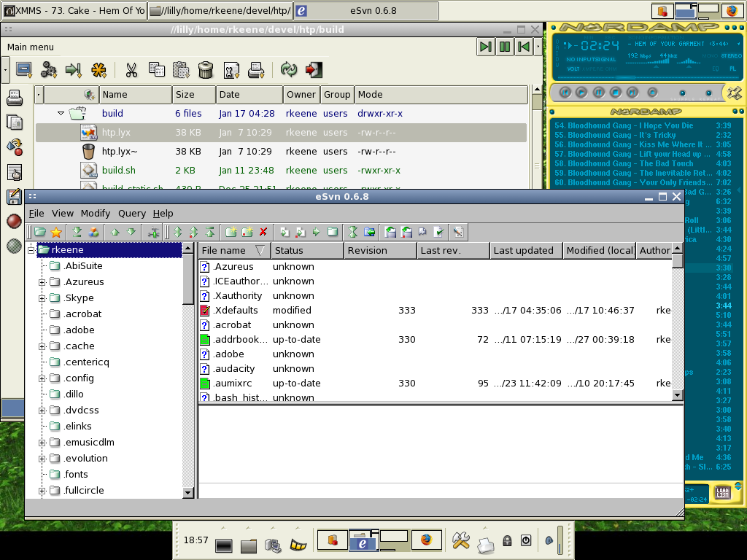
Task: Click the last toolbar icon in eSvn (pencil page)
Action: [458, 232]
